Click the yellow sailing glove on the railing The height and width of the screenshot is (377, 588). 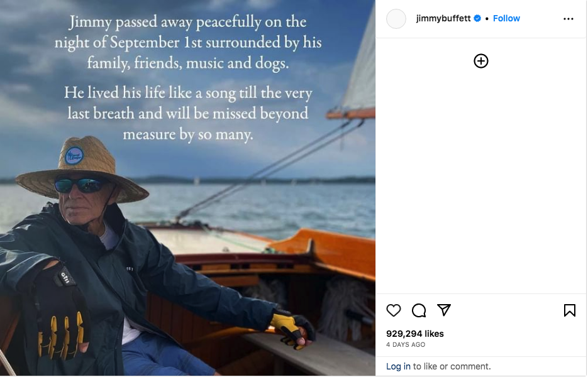[291, 327]
